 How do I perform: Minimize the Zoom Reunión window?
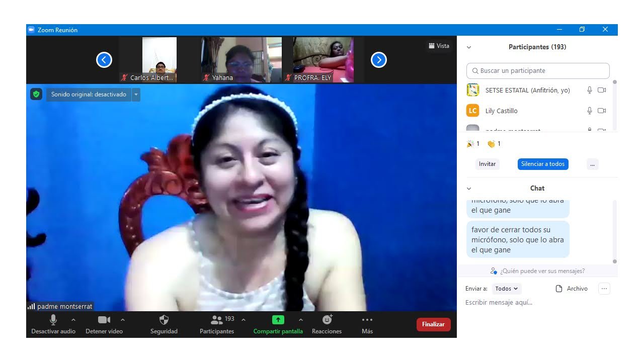(x=558, y=30)
